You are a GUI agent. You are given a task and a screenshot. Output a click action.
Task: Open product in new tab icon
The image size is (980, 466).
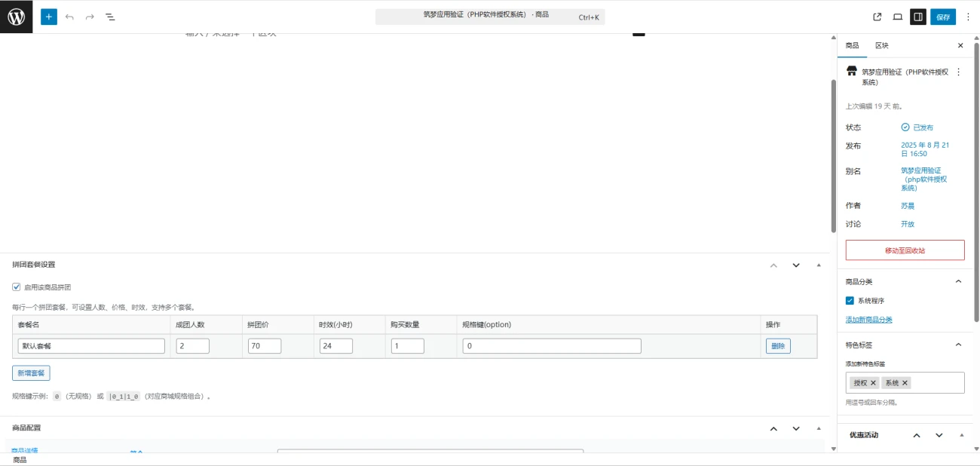click(x=877, y=17)
